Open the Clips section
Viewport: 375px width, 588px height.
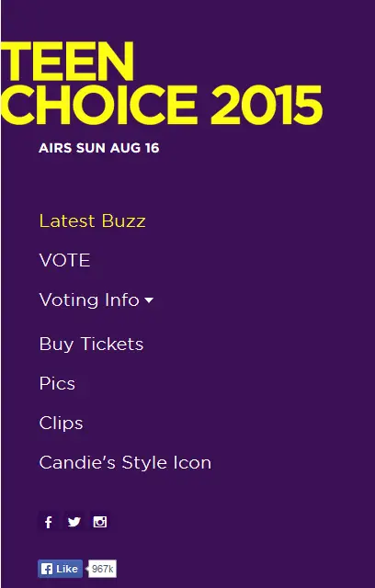click(61, 424)
